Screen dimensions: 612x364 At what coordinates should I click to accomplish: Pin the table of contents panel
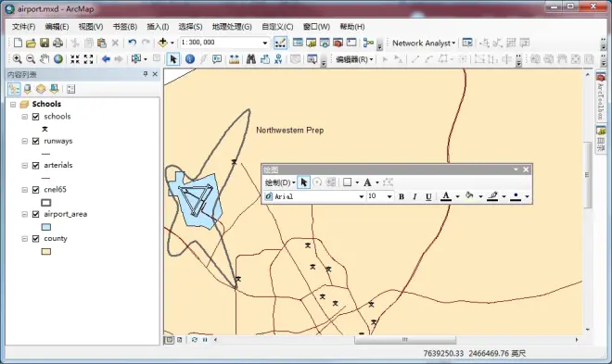pyautogui.click(x=146, y=74)
